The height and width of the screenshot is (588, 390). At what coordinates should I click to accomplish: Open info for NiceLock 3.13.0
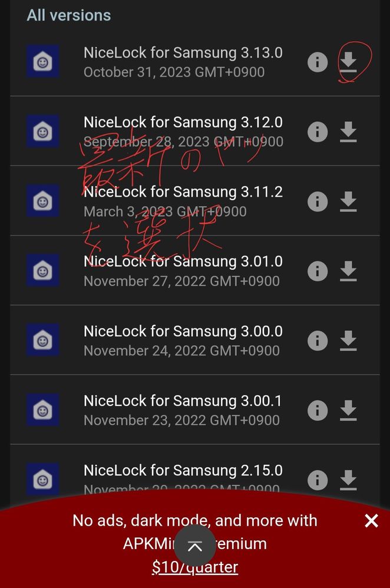(318, 62)
